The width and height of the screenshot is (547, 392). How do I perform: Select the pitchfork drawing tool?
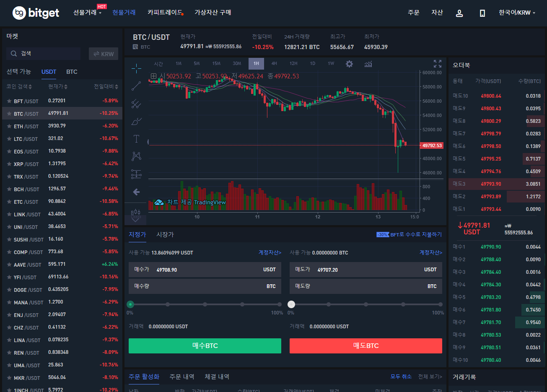click(136, 104)
